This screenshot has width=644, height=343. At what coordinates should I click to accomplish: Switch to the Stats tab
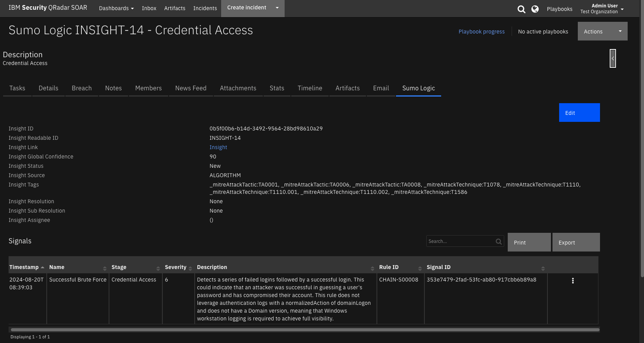click(277, 88)
